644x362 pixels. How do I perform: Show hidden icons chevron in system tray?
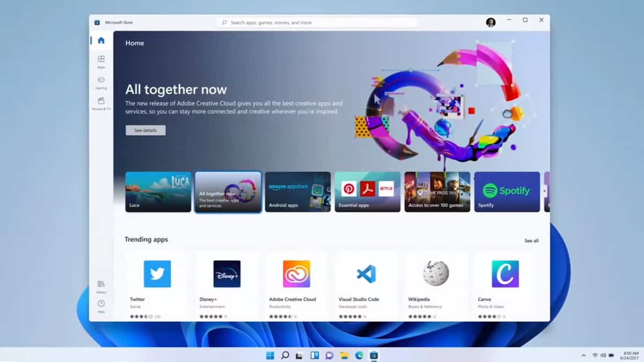[583, 355]
